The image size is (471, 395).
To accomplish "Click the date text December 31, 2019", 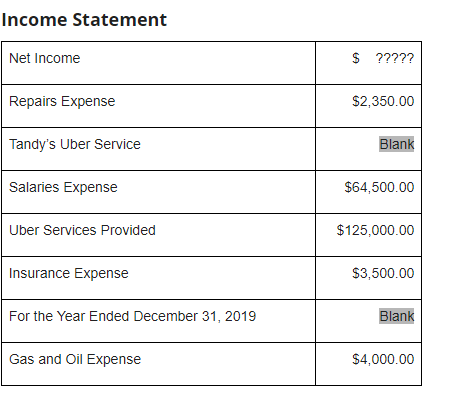I will (195, 316).
